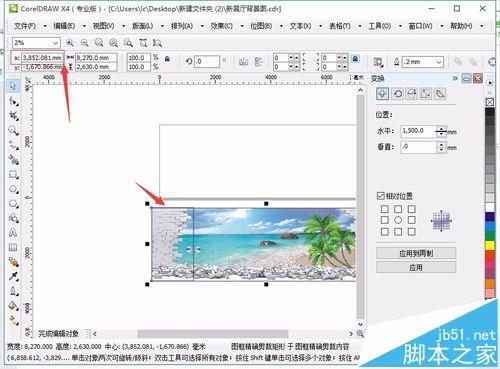Select the Table tool
500x369 pixels.
(13, 247)
